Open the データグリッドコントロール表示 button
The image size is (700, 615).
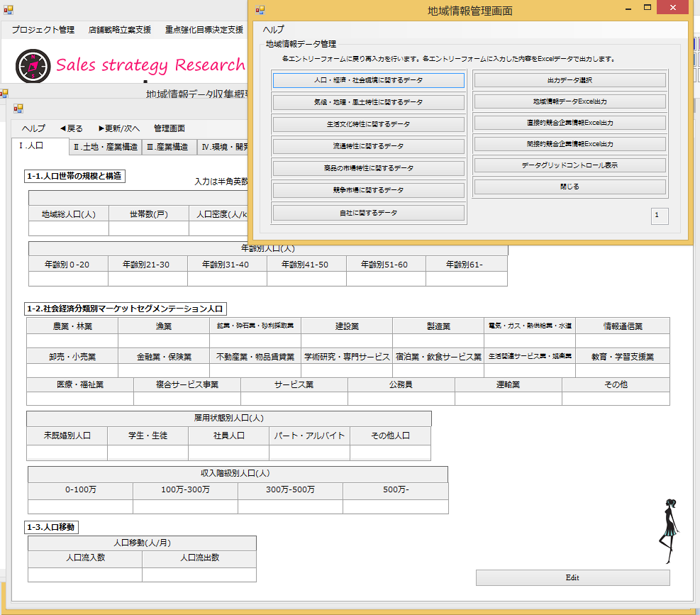point(570,165)
